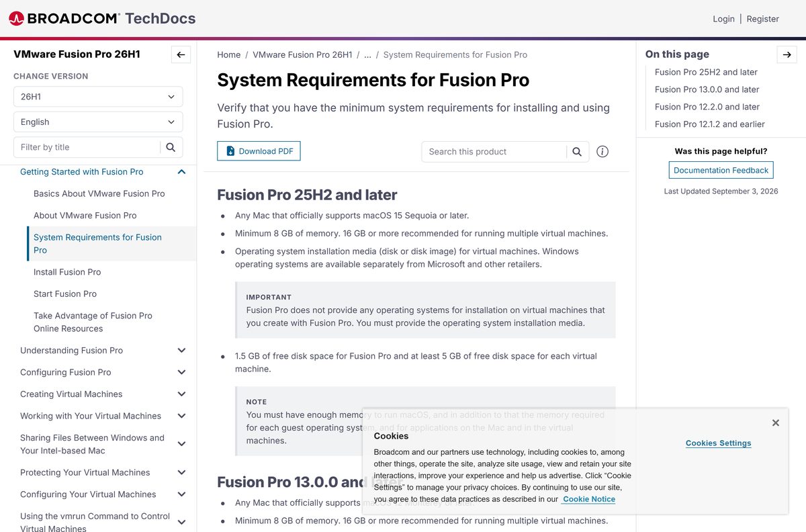Open Basics About VMware Fusion Pro
This screenshot has width=806, height=532.
tap(99, 193)
